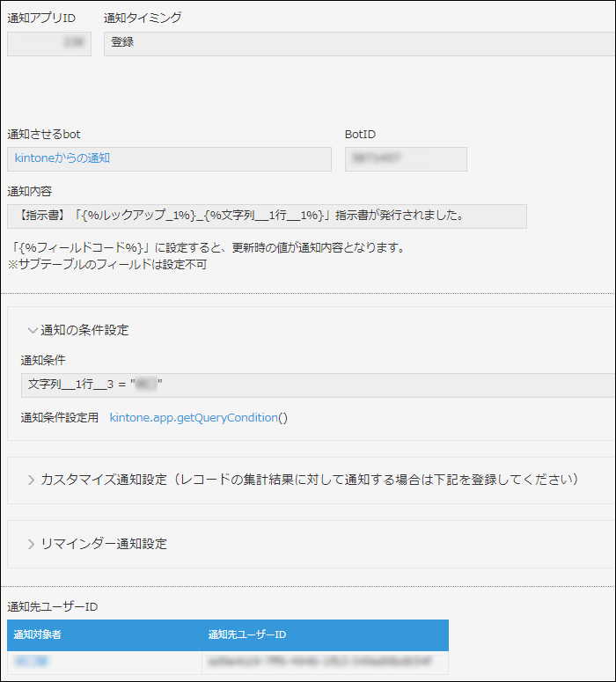This screenshot has width=616, height=682.
Task: Click the サブテーブル note text below 通知内容
Action: [106, 265]
